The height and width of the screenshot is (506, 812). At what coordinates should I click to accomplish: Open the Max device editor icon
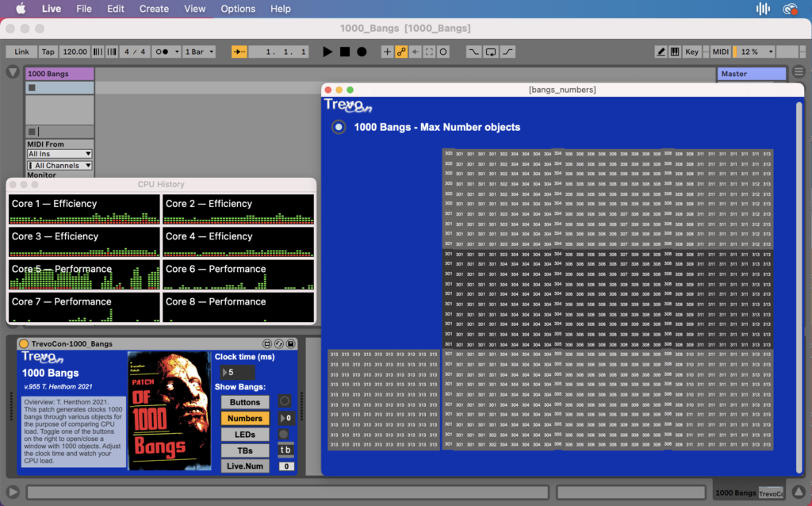coord(267,343)
